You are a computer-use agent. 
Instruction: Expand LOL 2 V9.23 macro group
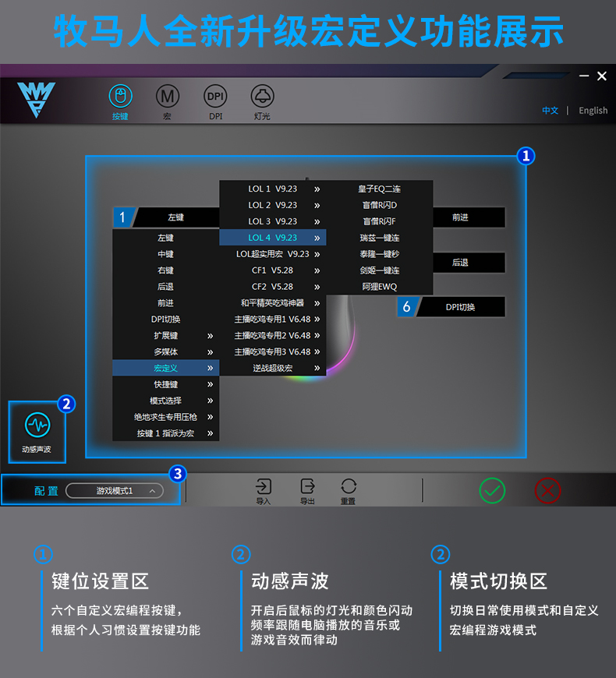pos(273,205)
